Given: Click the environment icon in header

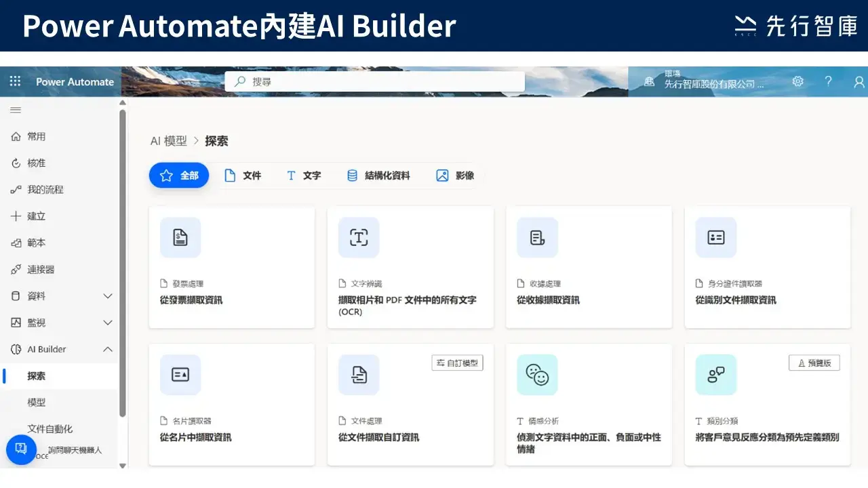Looking at the screenshot, I should (650, 82).
